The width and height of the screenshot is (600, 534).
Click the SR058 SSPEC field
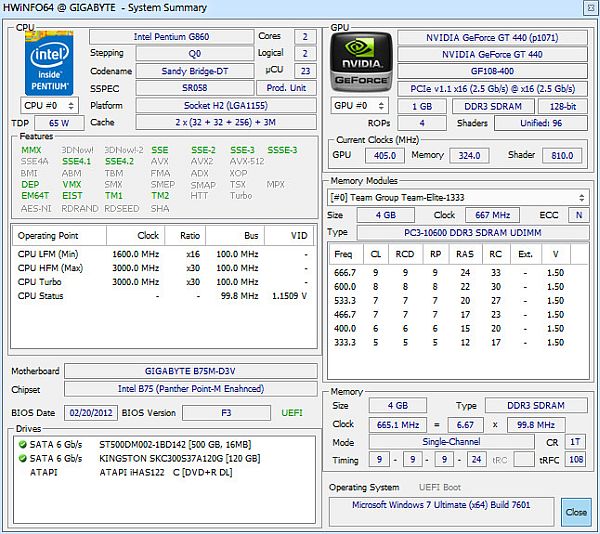click(x=195, y=88)
